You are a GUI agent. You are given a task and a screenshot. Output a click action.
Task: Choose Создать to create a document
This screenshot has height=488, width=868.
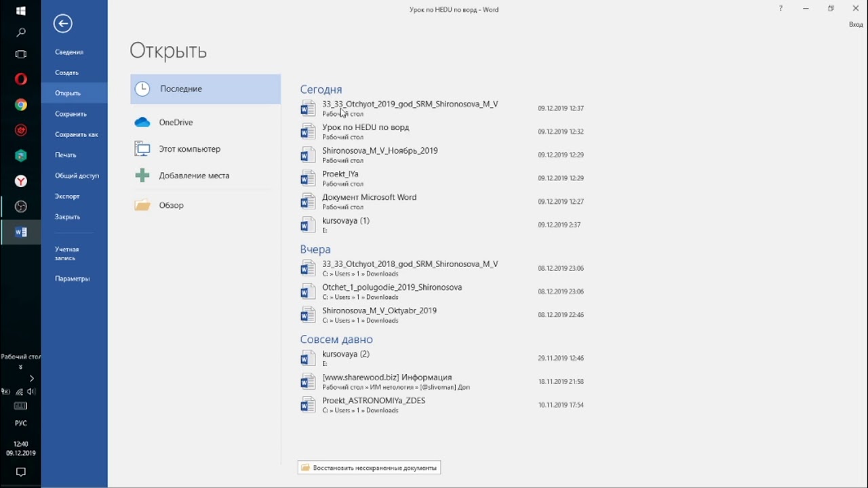tap(74, 73)
